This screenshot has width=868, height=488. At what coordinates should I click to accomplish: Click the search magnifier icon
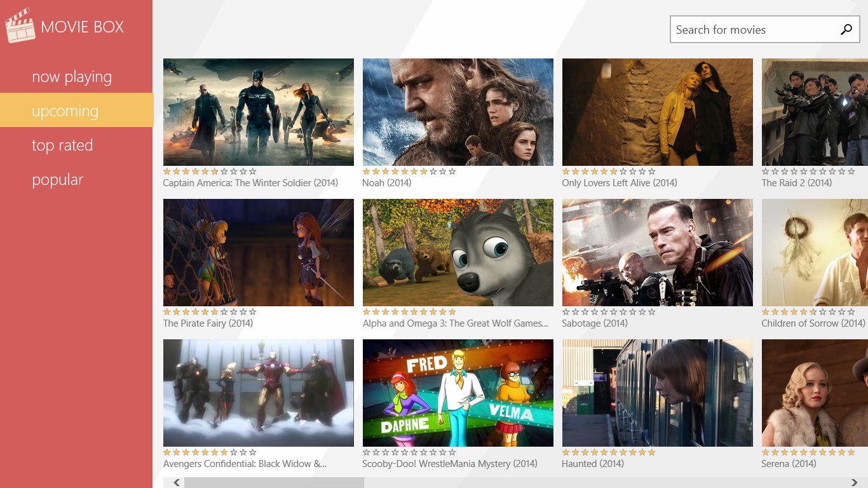tap(846, 29)
